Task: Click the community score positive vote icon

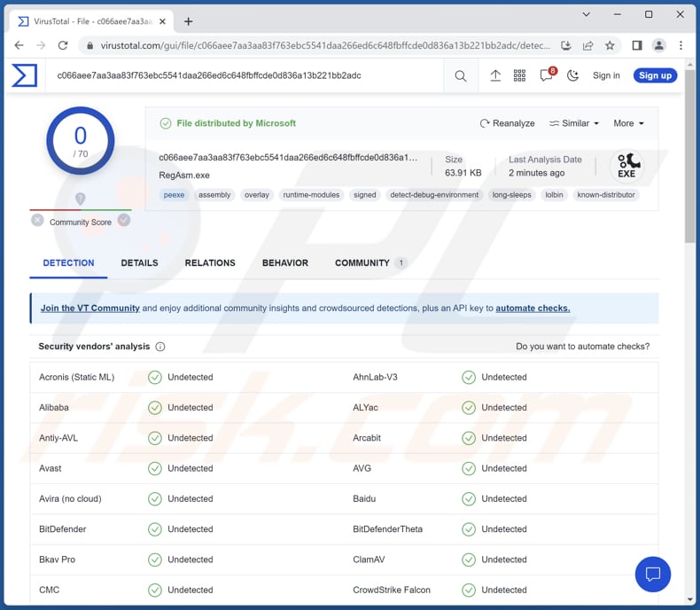Action: coord(124,220)
